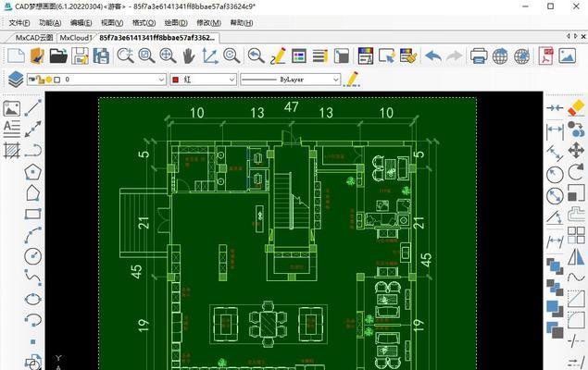Click the Eraser delete tool

pyautogui.click(x=576, y=108)
